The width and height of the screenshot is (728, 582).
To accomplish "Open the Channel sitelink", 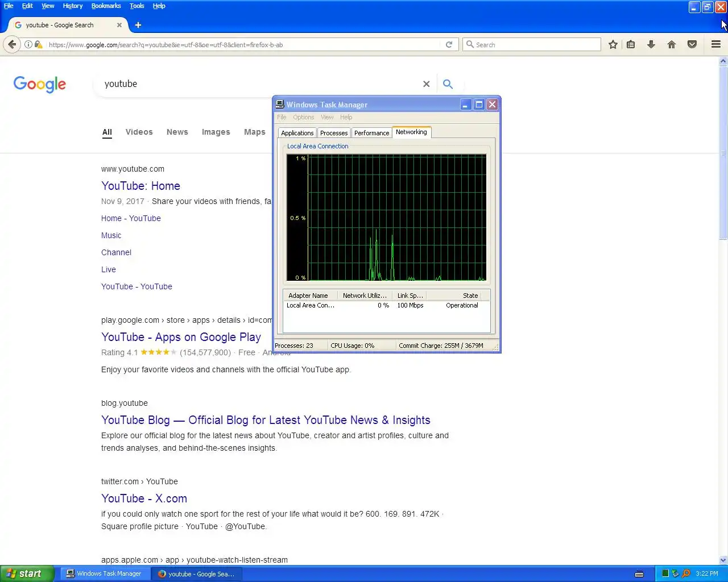I will coord(116,252).
